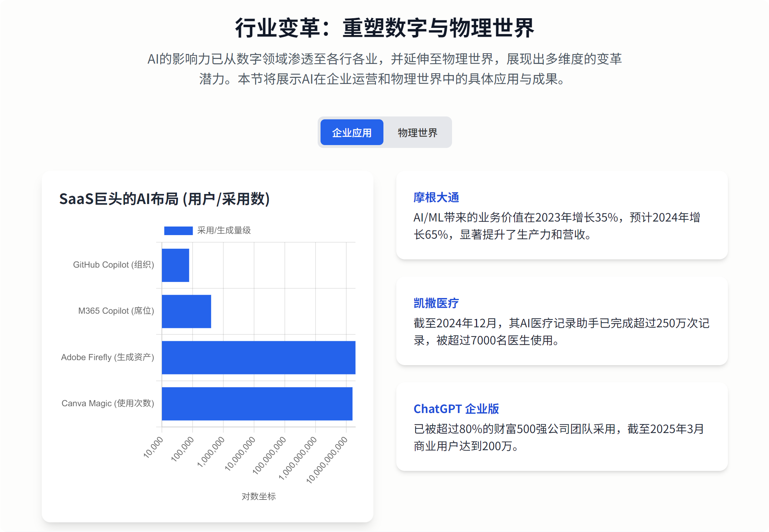Click the Adobe Firefly (生成资产) bar
Image resolution: width=769 pixels, height=532 pixels.
[x=259, y=358]
